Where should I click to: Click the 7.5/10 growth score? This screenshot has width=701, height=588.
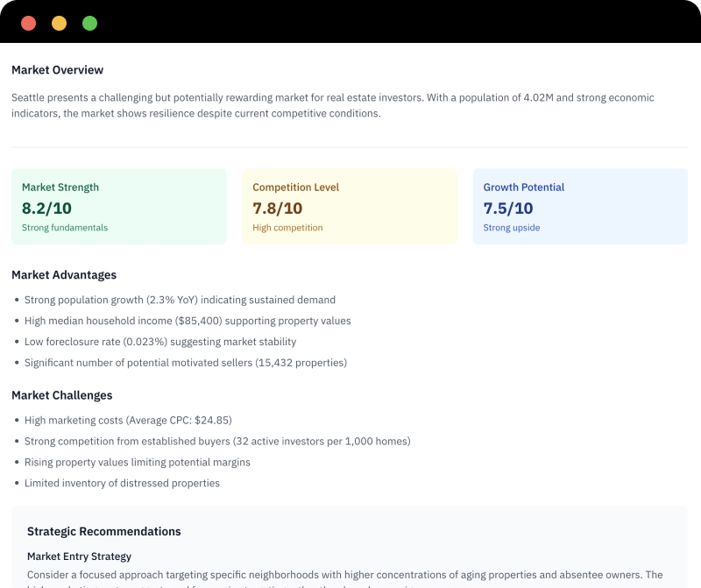[x=508, y=208]
